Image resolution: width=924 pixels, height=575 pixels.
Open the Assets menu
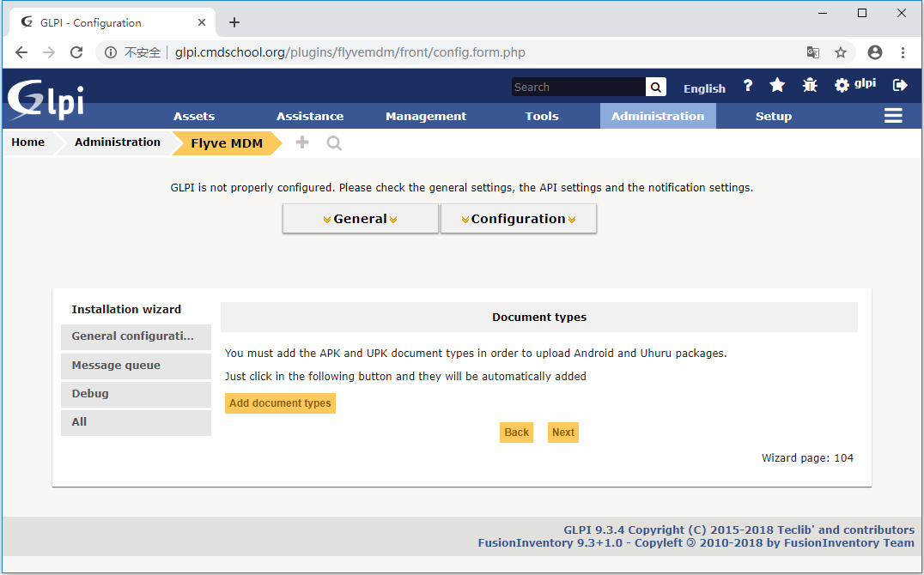(194, 116)
